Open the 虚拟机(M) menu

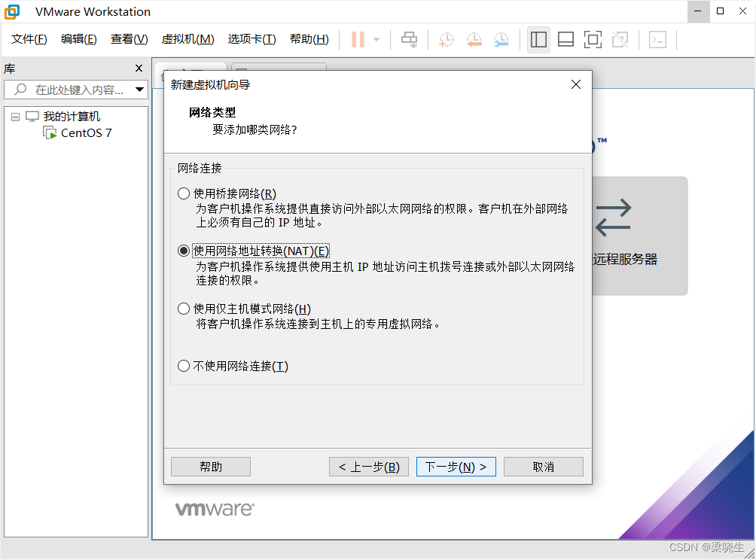[187, 39]
